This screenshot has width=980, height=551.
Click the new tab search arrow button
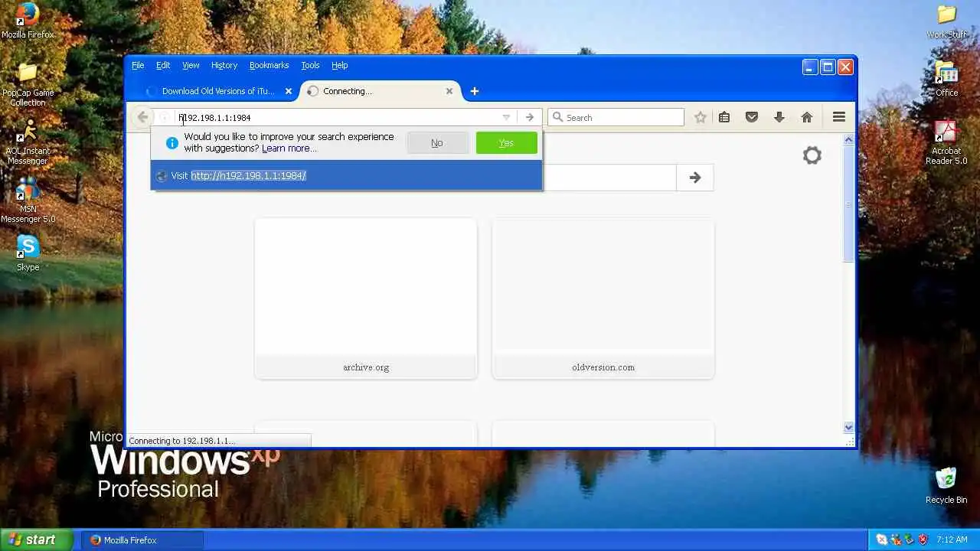(x=694, y=178)
